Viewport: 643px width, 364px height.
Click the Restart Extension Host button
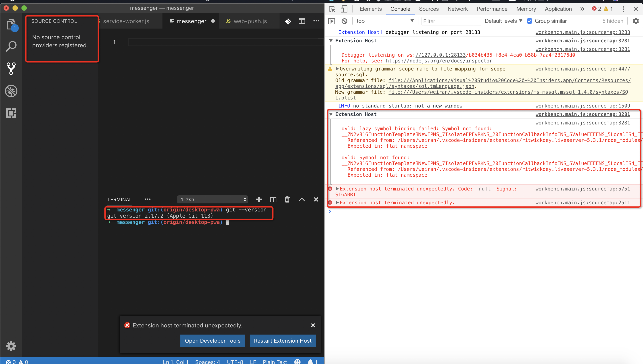click(282, 341)
